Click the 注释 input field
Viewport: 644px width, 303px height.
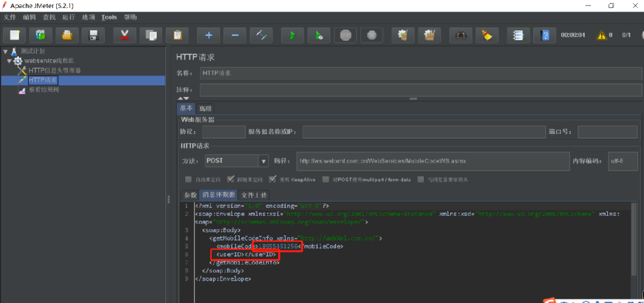coord(421,90)
